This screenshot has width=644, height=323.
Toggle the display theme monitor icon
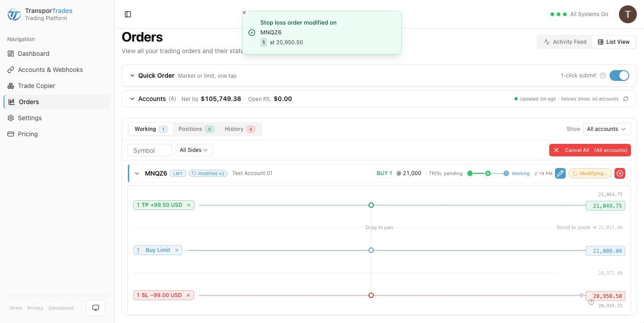(96, 308)
